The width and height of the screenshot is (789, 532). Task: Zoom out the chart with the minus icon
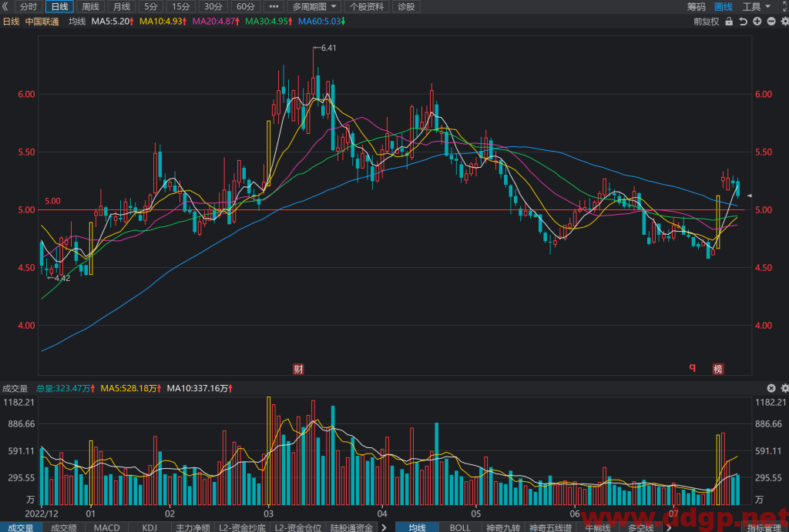pos(771,22)
